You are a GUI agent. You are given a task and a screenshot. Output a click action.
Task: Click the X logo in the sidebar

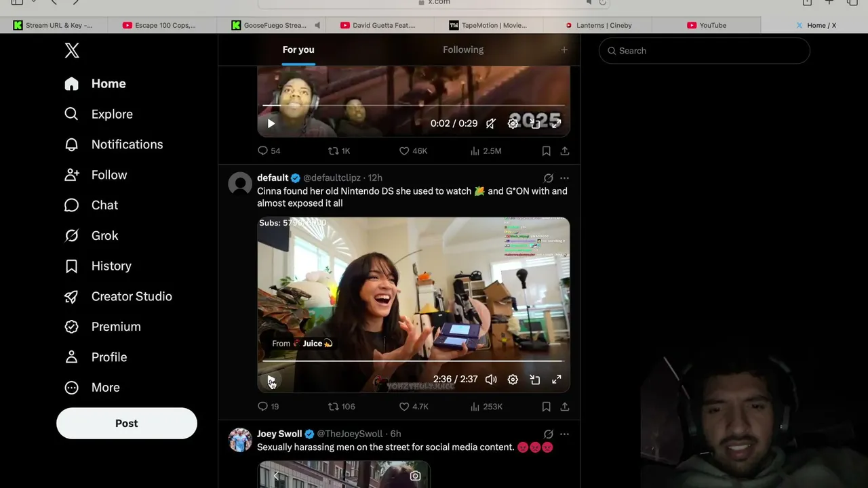click(72, 50)
